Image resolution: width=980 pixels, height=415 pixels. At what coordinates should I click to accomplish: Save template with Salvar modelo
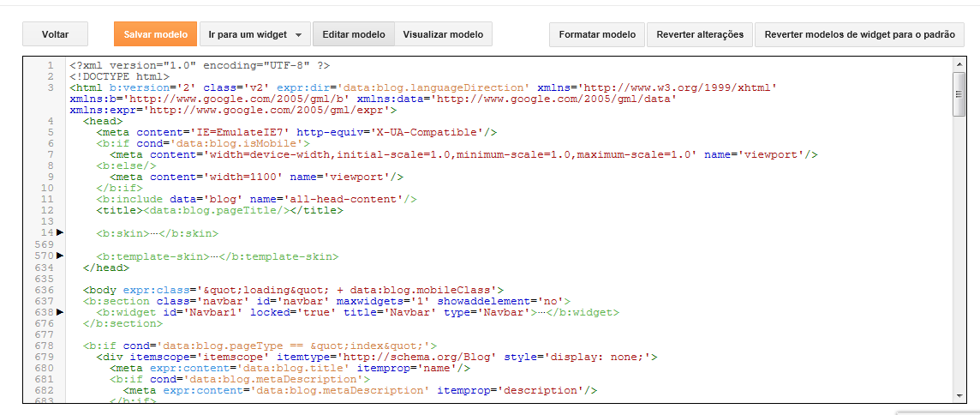coord(156,34)
